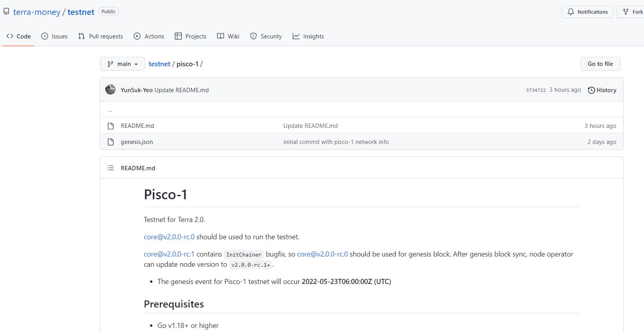
Task: Click the file icon next to genesis.json
Action: click(110, 142)
